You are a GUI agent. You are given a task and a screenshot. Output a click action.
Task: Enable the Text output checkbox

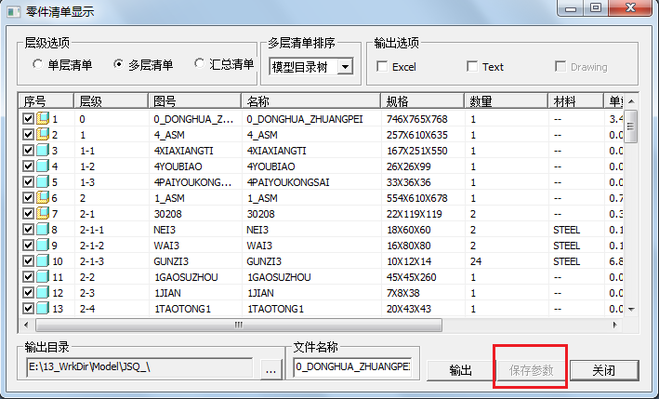tap(472, 66)
